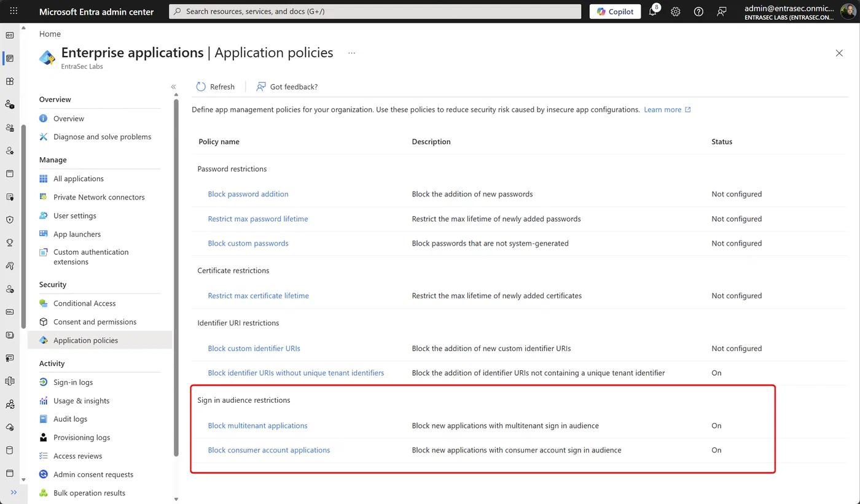Close the Application policies blade
860x504 pixels.
tap(839, 53)
